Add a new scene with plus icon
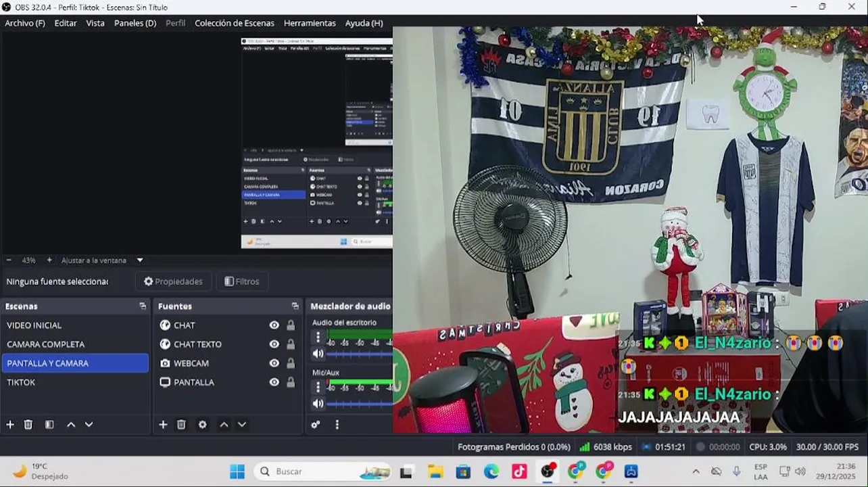Viewport: 868px width, 487px height. (x=10, y=425)
